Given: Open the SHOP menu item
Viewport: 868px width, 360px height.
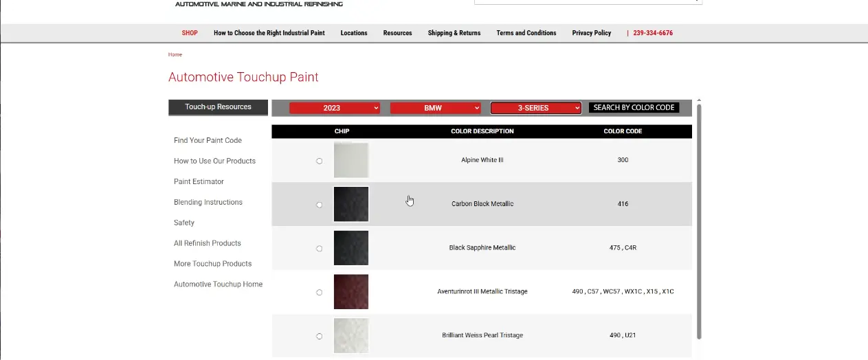Looking at the screenshot, I should pos(190,33).
